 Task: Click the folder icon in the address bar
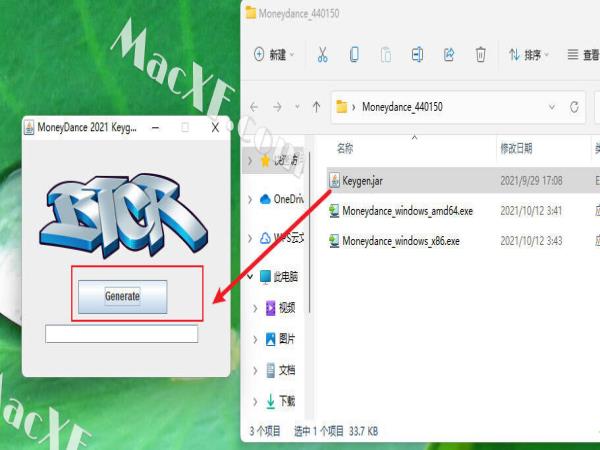(x=341, y=107)
